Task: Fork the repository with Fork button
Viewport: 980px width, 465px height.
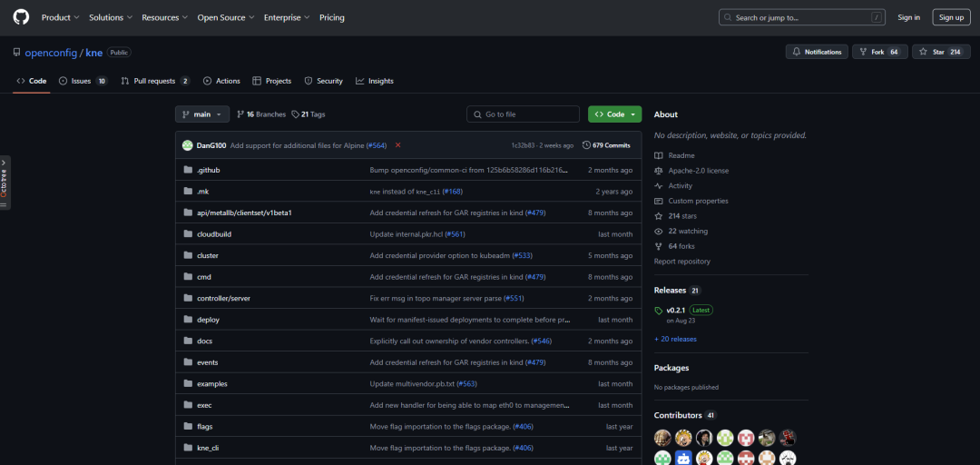Action: 879,52
